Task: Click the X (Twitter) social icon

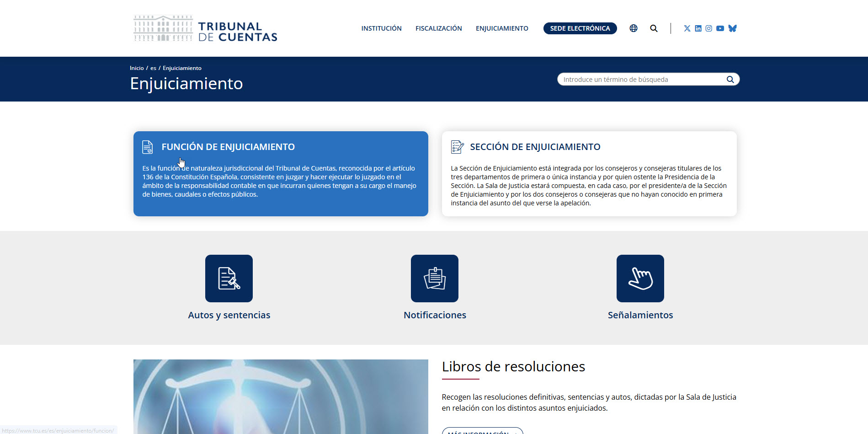Action: click(x=687, y=28)
